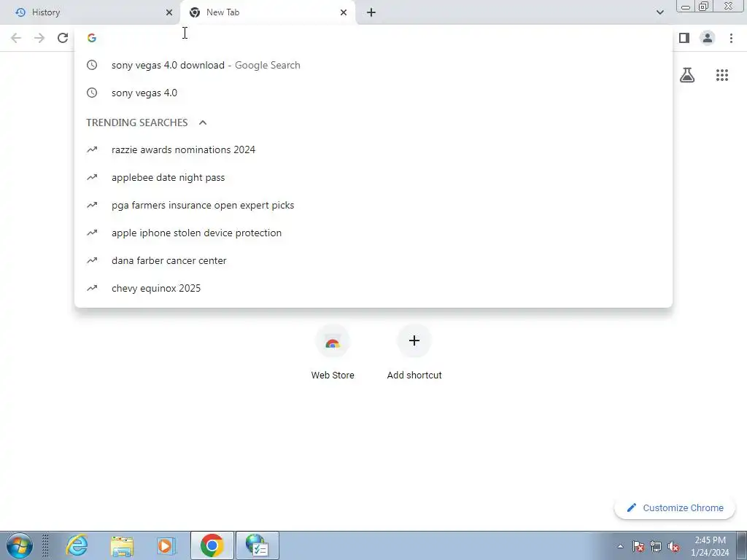Select suggestion sony vegas 4.0 download

point(373,65)
